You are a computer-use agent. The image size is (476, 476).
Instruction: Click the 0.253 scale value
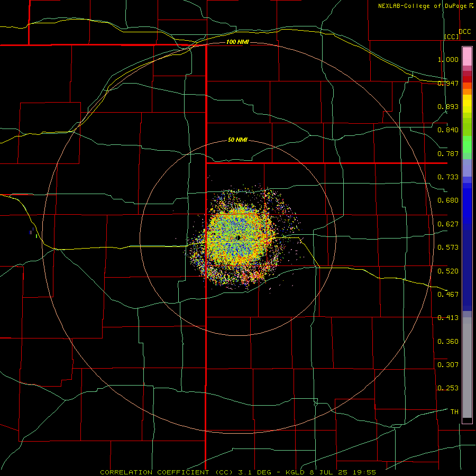point(448,388)
